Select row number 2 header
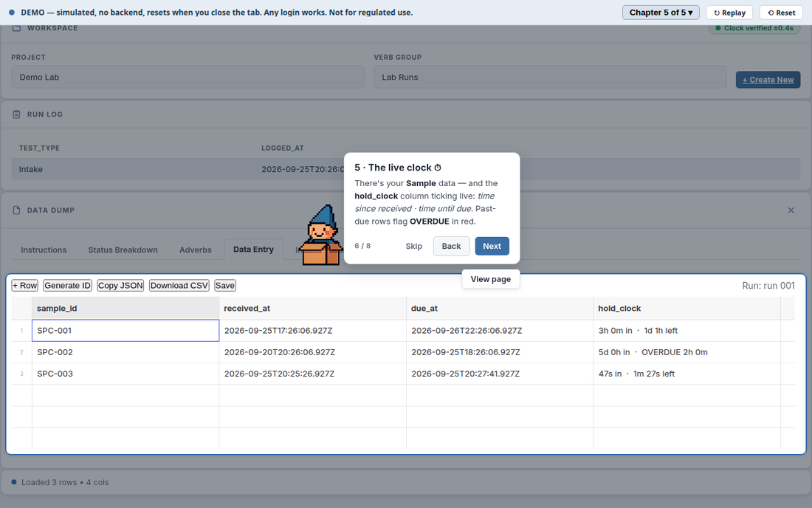 (x=21, y=352)
